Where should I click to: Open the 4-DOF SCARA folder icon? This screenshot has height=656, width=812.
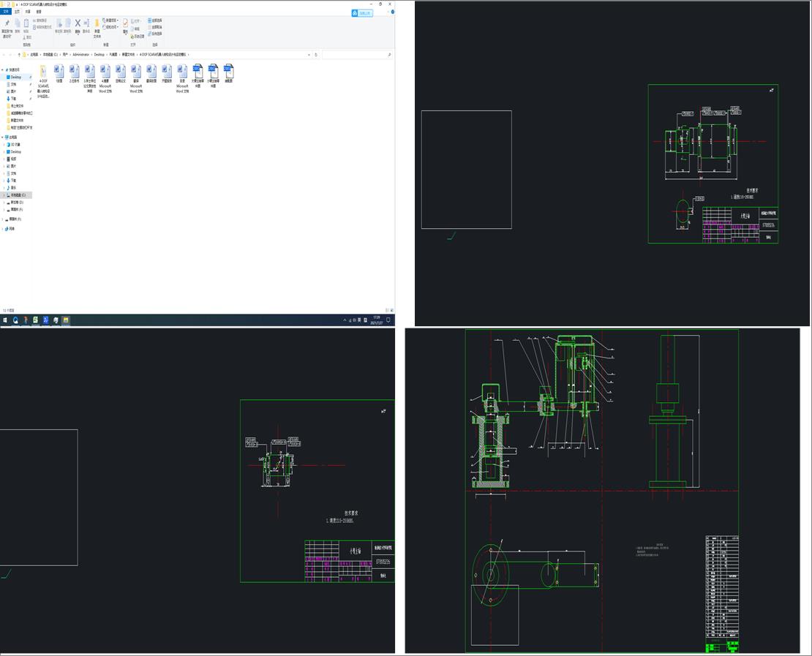point(44,71)
